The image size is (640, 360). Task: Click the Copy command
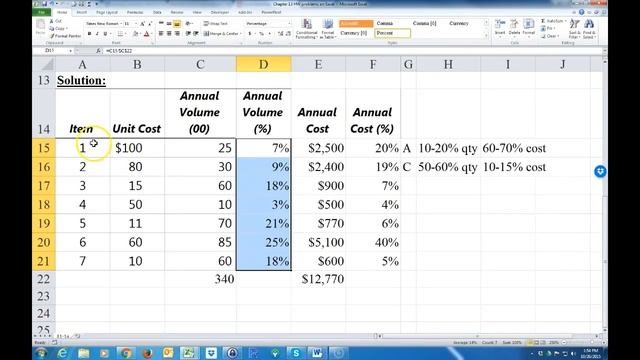tap(58, 29)
